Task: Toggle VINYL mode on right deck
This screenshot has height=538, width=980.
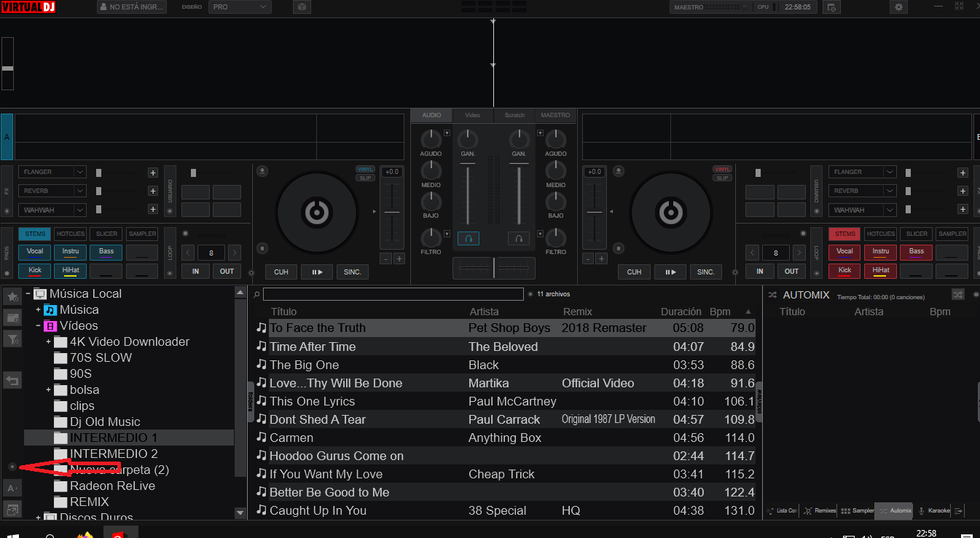Action: coord(722,169)
